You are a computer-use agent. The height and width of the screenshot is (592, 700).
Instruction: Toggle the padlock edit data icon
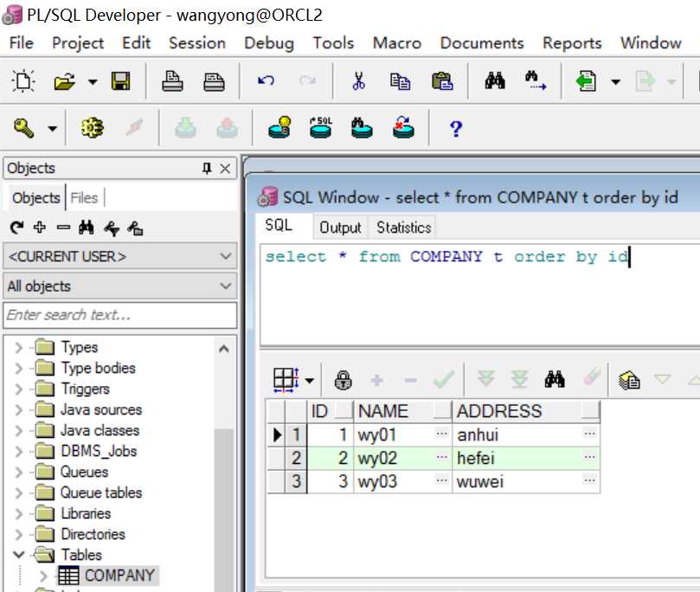(343, 380)
